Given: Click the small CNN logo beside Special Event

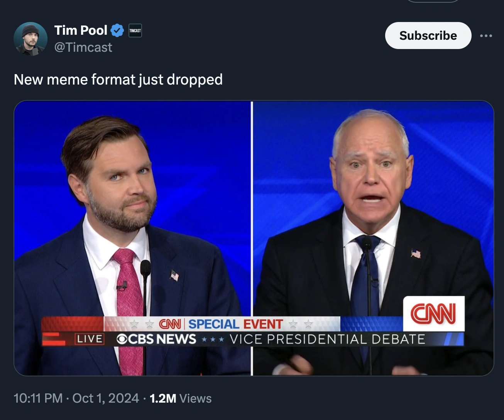Looking at the screenshot, I should (x=170, y=324).
